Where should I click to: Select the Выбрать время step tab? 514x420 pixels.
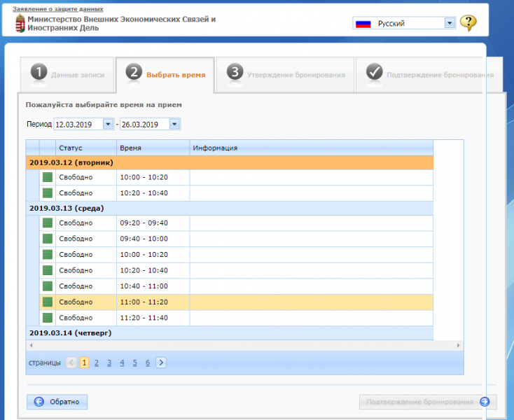point(165,75)
